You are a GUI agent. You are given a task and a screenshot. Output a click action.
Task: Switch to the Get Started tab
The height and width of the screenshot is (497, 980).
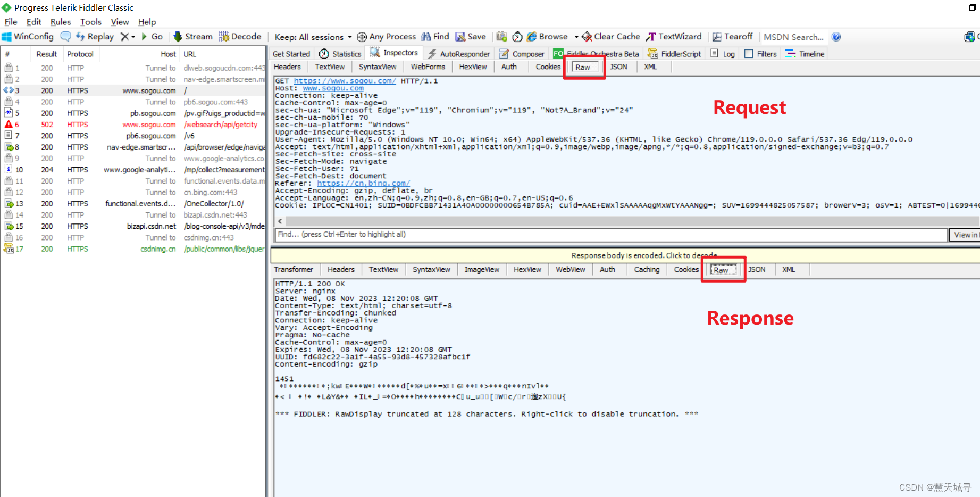coord(291,54)
